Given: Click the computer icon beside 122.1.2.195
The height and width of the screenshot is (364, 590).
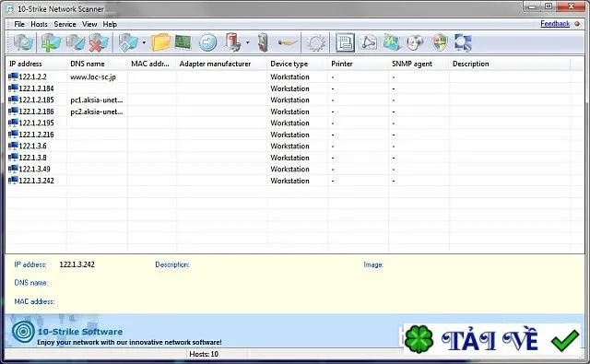Looking at the screenshot, I should (13, 123).
